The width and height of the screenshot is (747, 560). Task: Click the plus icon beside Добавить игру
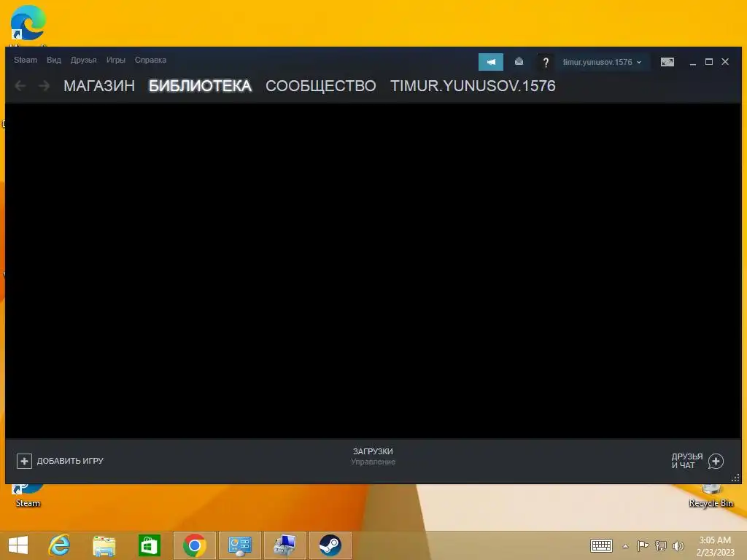click(24, 461)
